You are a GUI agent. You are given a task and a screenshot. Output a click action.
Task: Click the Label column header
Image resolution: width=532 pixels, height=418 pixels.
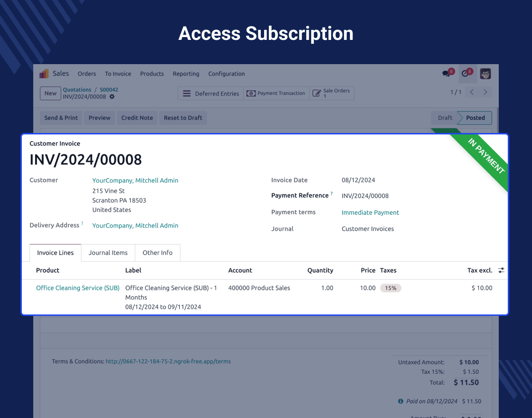click(x=133, y=270)
